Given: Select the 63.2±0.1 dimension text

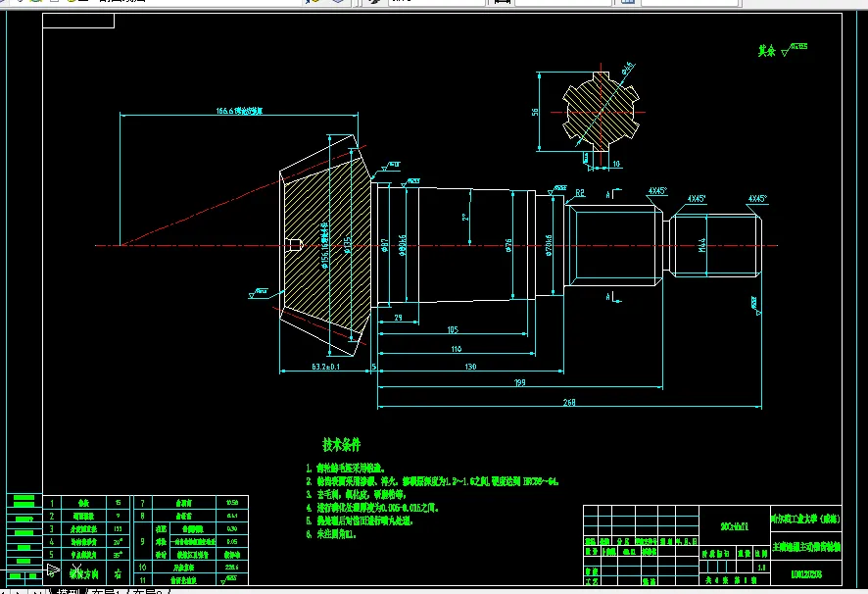Looking at the screenshot, I should [x=326, y=367].
